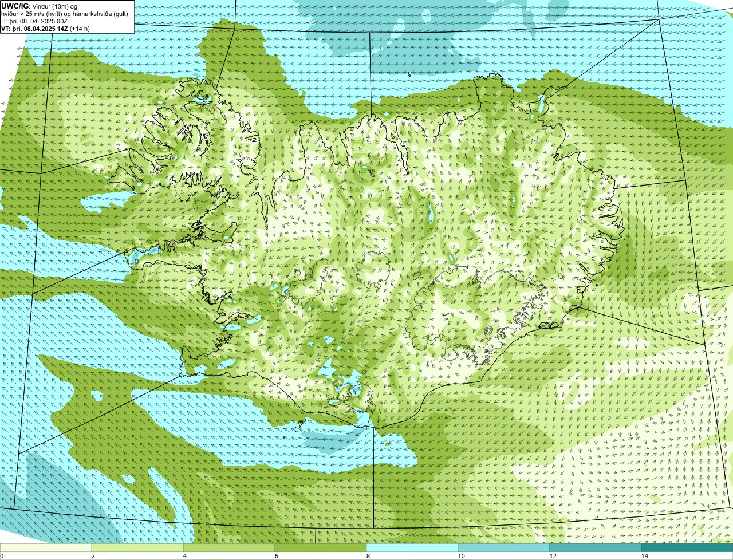733x560 pixels.
Task: Click the dark teal above-14 m/s legend swatch
Action: pos(687,547)
